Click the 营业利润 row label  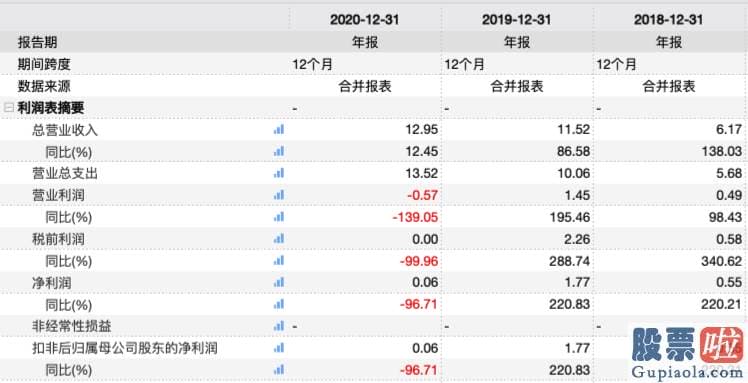click(x=59, y=196)
